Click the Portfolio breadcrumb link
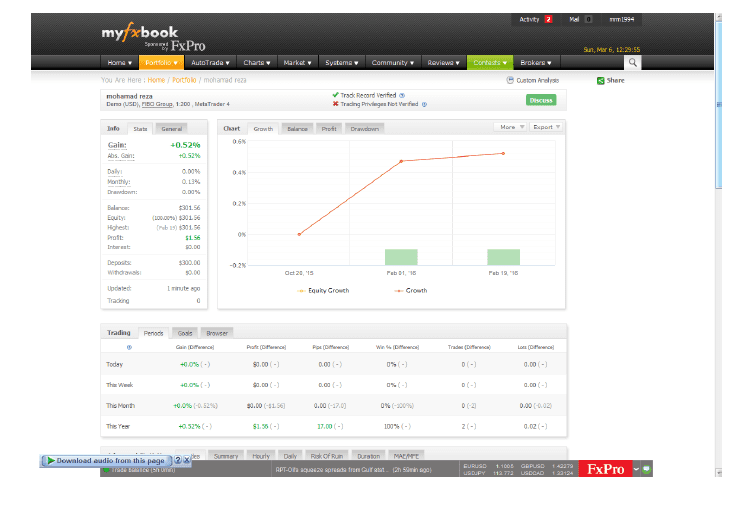 point(184,80)
